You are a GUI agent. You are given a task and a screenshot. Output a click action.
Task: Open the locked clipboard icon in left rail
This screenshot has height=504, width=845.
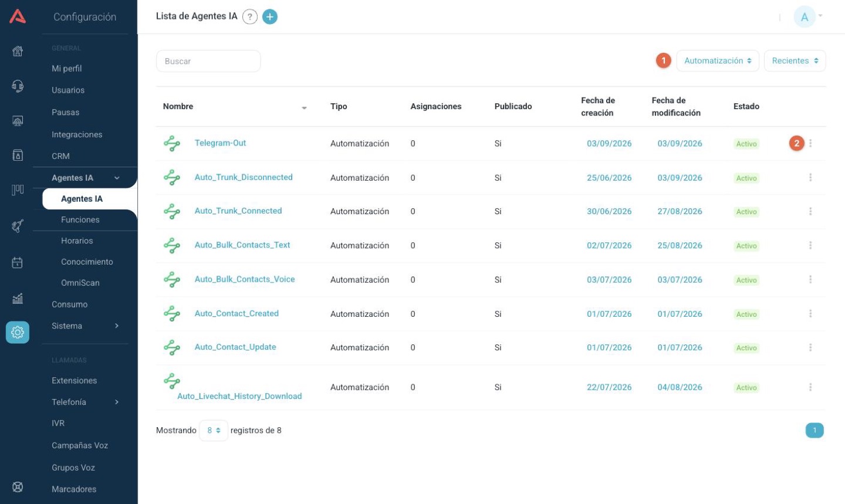click(x=18, y=155)
